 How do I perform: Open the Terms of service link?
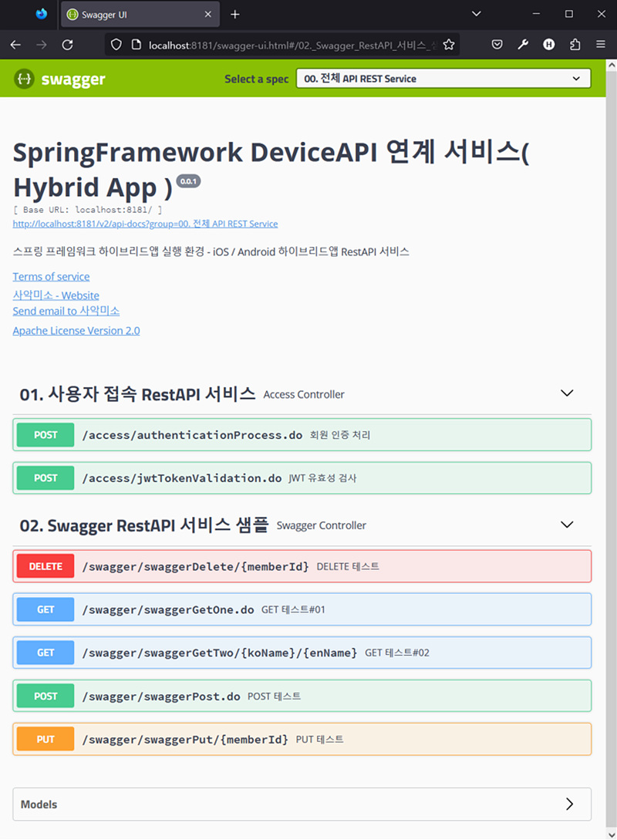coord(51,276)
